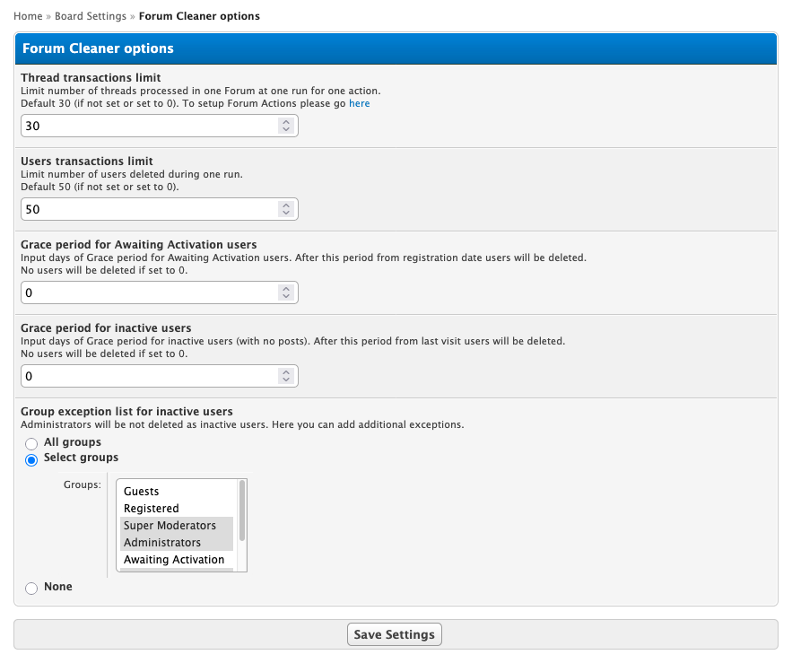Click the Users transactions limit stepper arrows
This screenshot has width=792, height=672.
286,209
